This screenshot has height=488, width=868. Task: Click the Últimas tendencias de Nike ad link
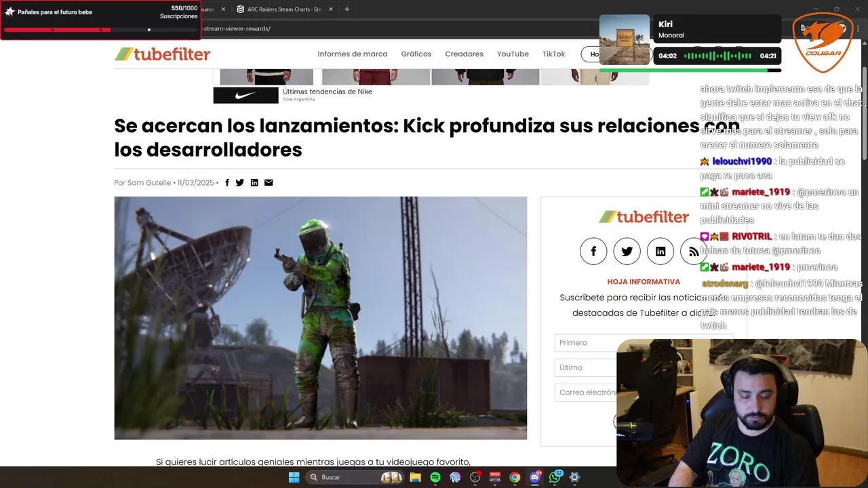(x=328, y=91)
